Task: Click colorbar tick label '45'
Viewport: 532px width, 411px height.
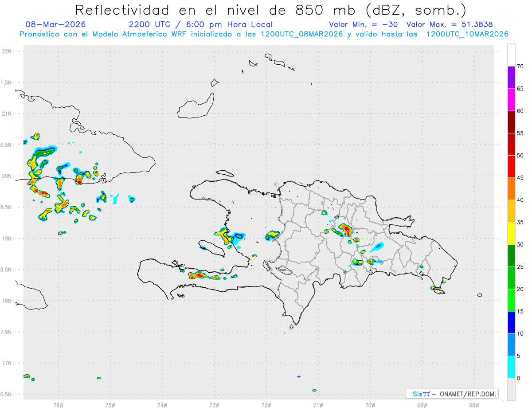Action: tap(520, 178)
